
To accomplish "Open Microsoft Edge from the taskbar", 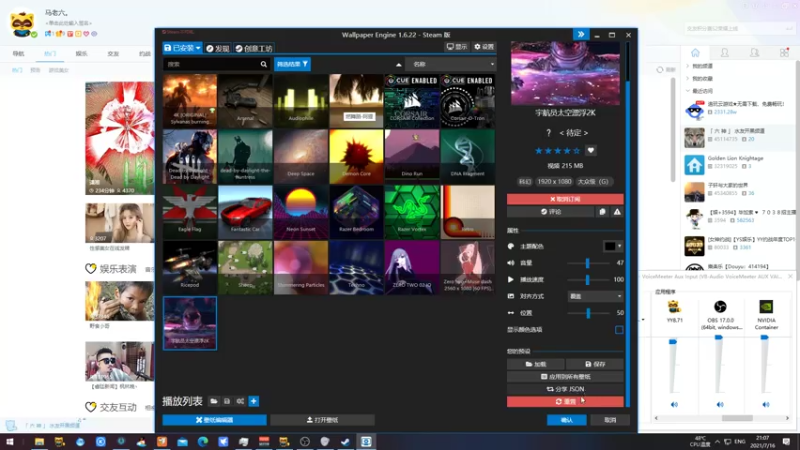I will [203, 441].
